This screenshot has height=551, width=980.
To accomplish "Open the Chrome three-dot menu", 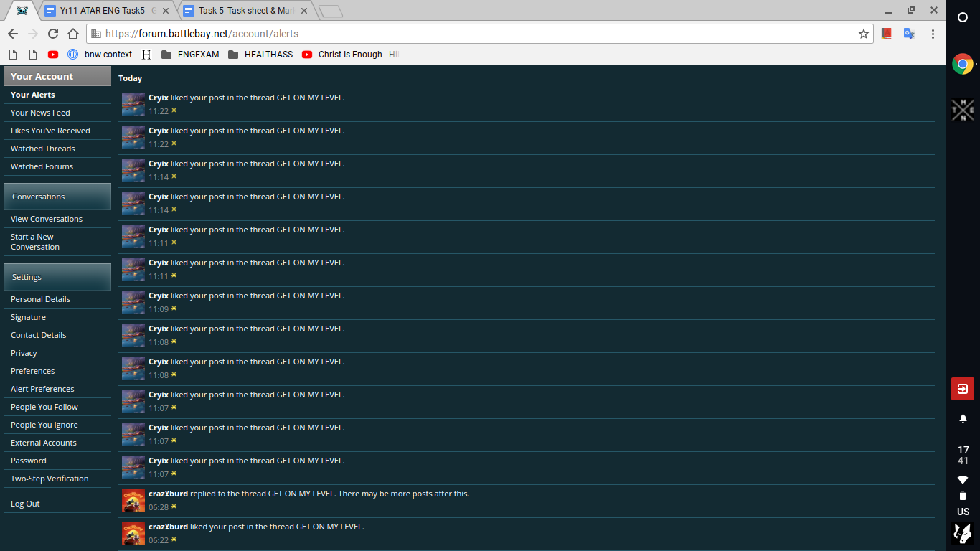I will pyautogui.click(x=933, y=34).
